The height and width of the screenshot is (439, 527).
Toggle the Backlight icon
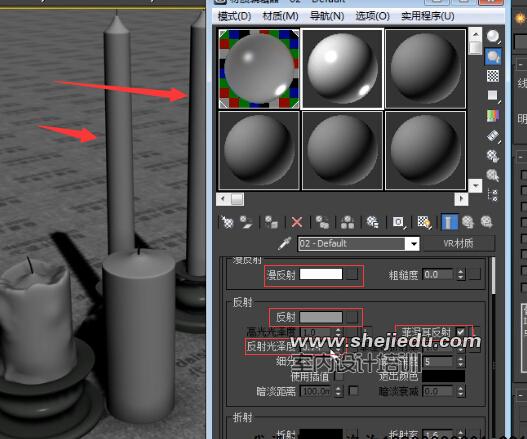point(493,56)
